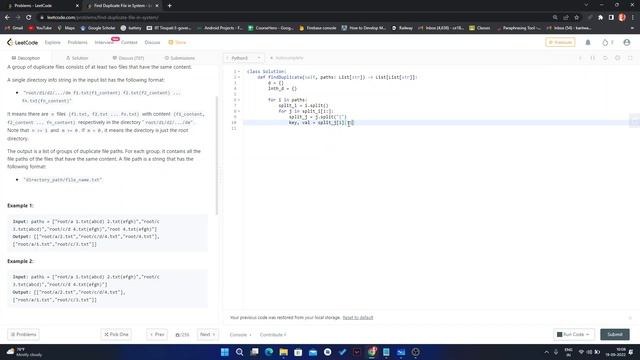Open the Discuss (737) tab
The height and width of the screenshot is (360, 640).
[x=128, y=58]
